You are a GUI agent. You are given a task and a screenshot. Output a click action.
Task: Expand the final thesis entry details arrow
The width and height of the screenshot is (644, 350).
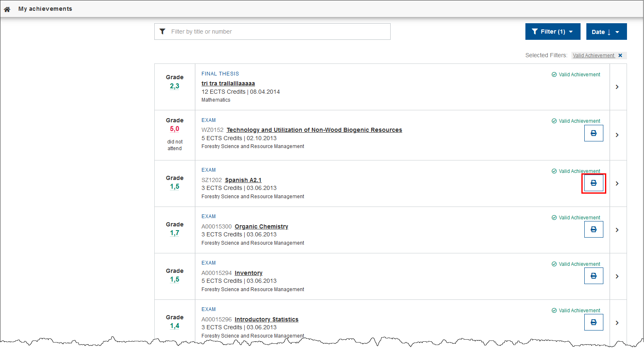617,87
